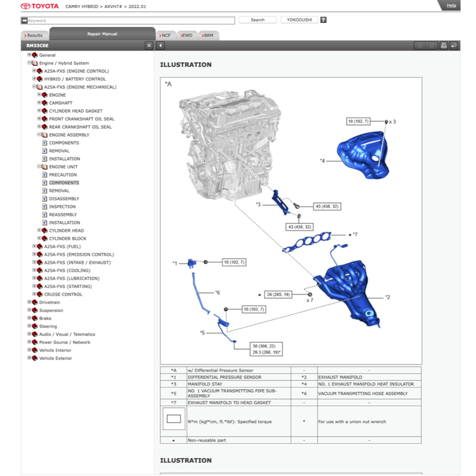
Task: Switch to the EWD tab
Action: point(186,35)
